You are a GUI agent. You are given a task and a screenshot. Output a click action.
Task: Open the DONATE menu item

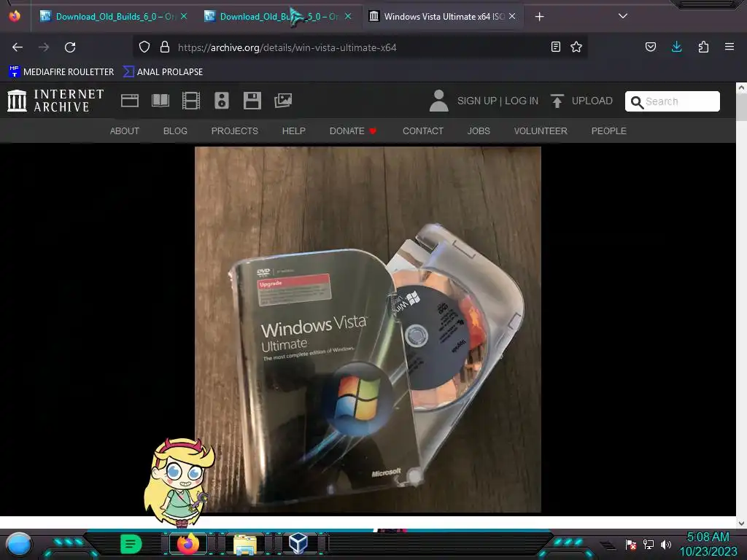[x=353, y=131]
